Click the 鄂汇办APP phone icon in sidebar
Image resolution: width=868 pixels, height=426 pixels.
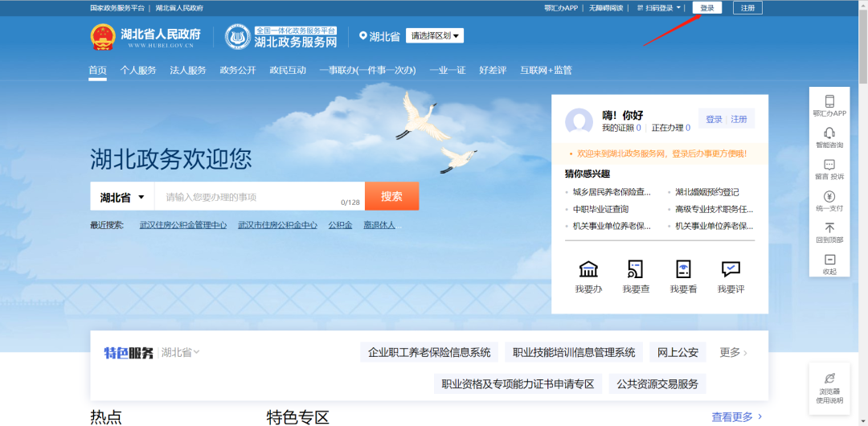(829, 100)
